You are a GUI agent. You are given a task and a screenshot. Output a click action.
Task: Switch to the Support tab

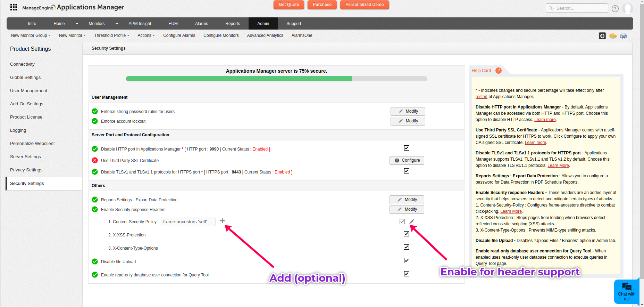click(294, 24)
